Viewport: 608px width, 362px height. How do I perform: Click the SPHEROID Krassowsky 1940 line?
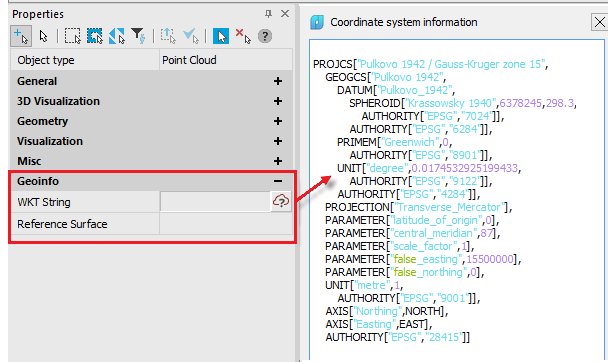(x=463, y=103)
